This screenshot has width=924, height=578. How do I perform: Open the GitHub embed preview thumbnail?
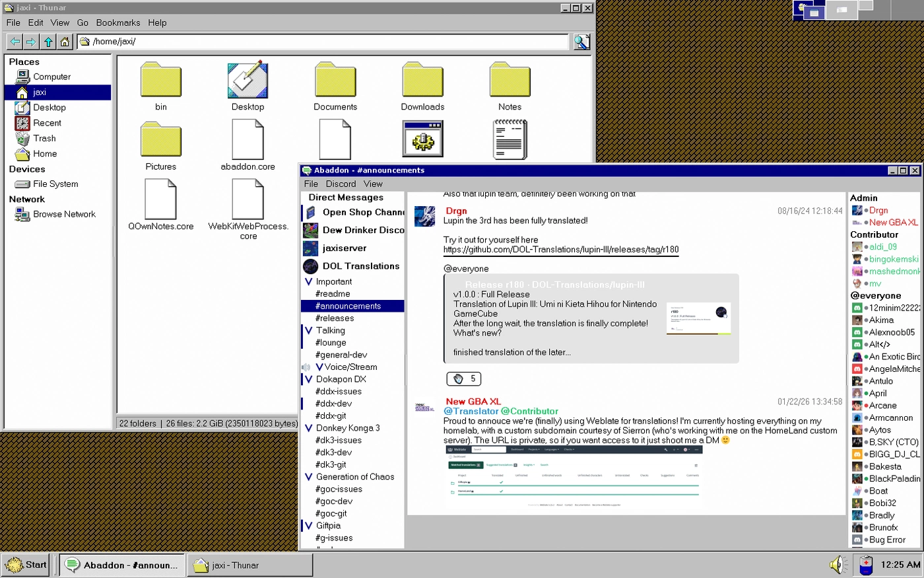[698, 319]
